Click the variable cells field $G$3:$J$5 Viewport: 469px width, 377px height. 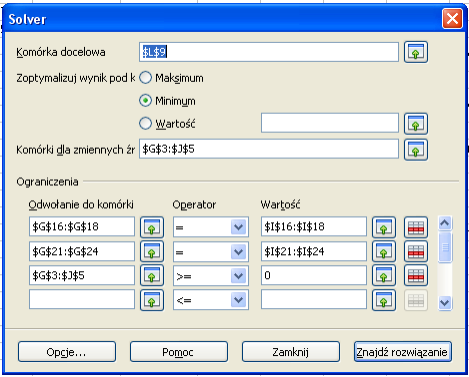point(269,149)
